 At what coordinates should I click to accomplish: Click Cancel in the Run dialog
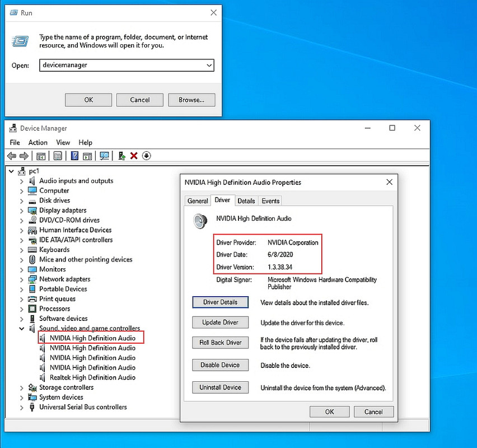(140, 100)
